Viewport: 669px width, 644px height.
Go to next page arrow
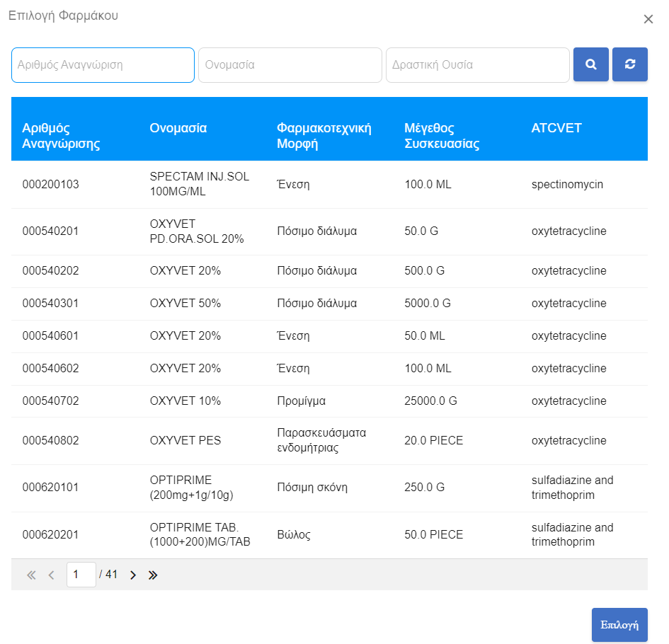point(133,575)
